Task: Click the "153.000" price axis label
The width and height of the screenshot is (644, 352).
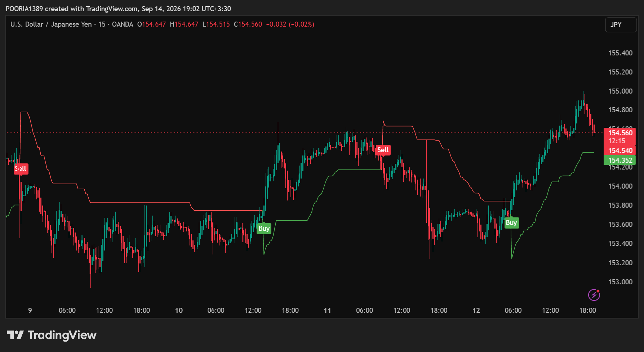Action: (x=620, y=282)
